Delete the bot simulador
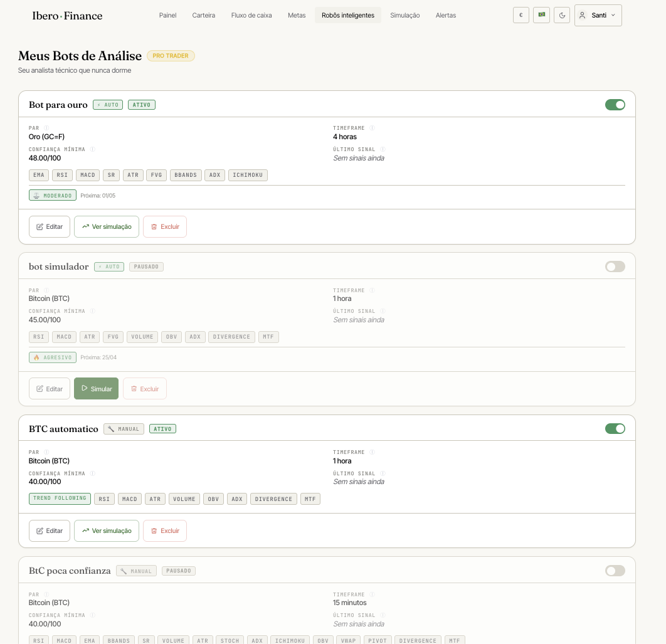Image resolution: width=666 pixels, height=644 pixels. coord(144,389)
